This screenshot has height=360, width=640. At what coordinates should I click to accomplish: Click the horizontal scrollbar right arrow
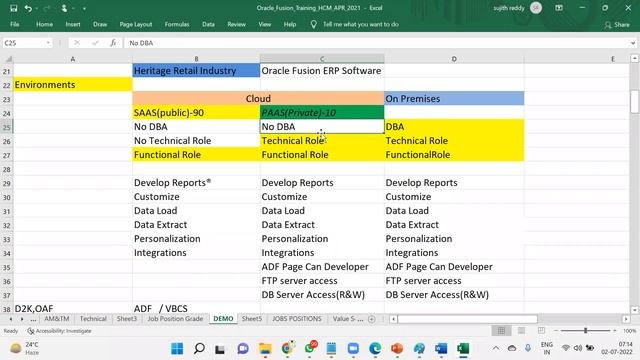626,319
